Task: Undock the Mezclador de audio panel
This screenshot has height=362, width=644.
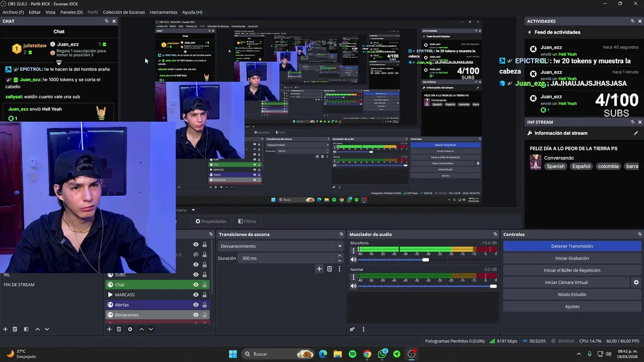Action: tap(495, 234)
